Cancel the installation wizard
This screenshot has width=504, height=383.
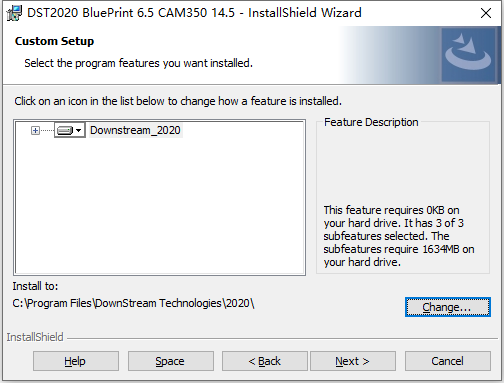click(448, 361)
